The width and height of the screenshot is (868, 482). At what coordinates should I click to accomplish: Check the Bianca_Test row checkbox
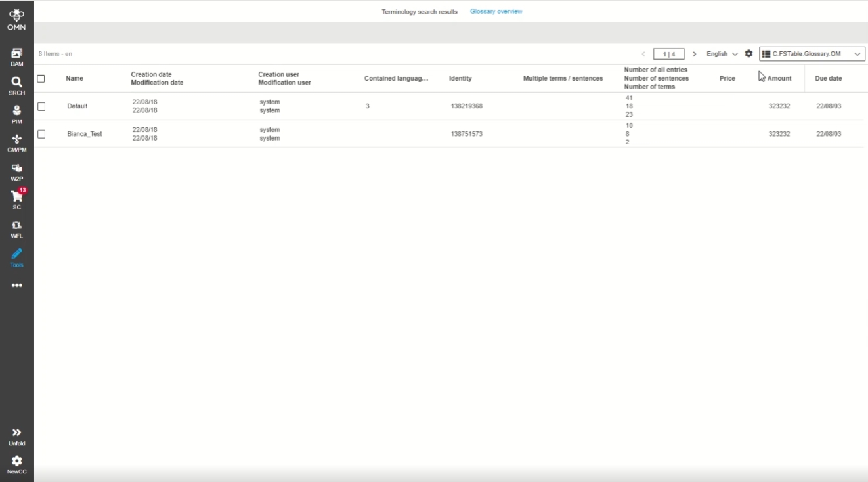pyautogui.click(x=41, y=134)
